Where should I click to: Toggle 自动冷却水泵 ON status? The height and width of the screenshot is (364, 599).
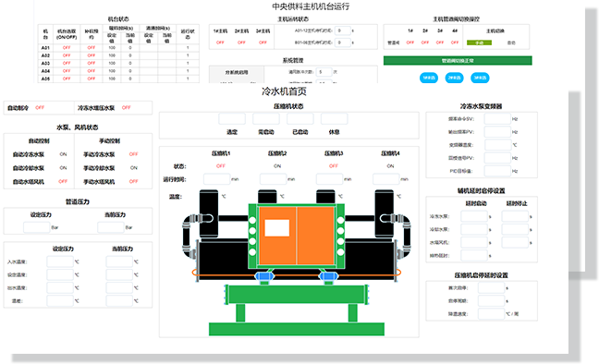[63, 167]
